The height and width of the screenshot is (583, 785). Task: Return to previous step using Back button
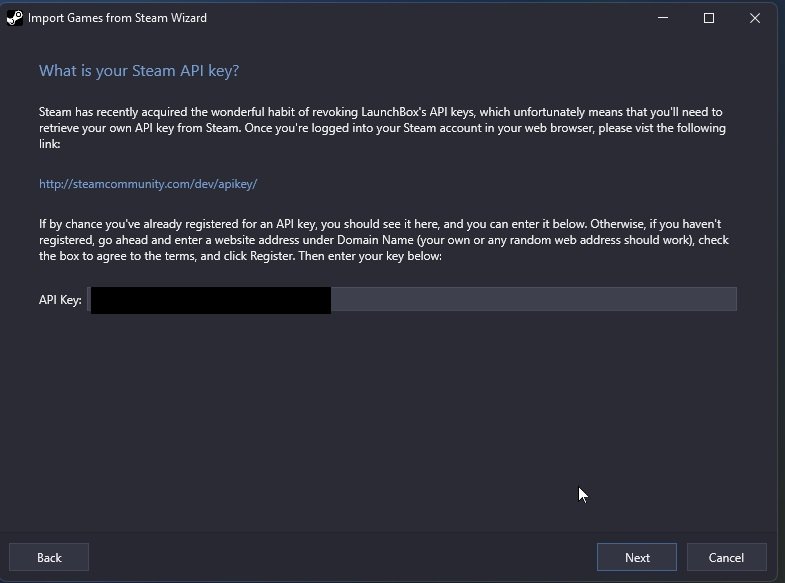pyautogui.click(x=49, y=557)
